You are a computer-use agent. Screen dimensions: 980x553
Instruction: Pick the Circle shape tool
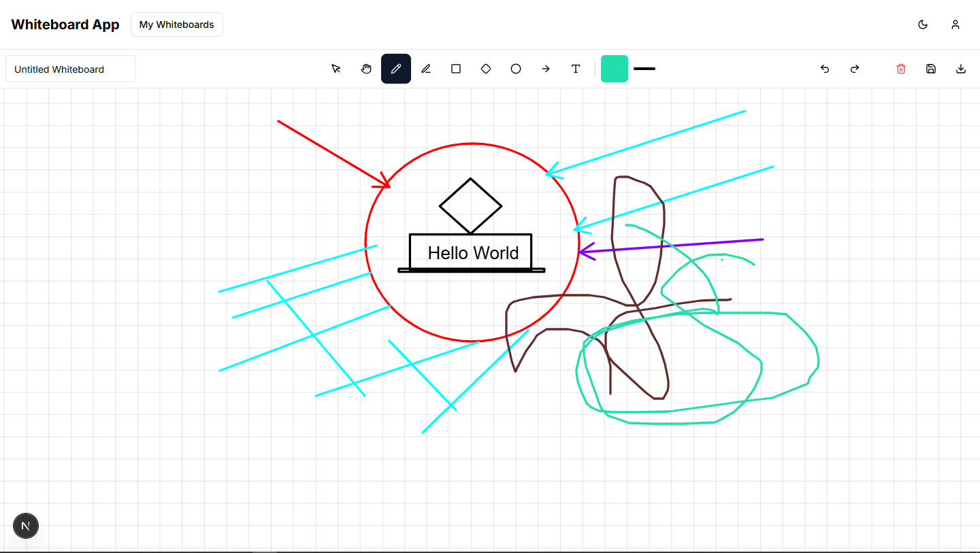click(516, 69)
